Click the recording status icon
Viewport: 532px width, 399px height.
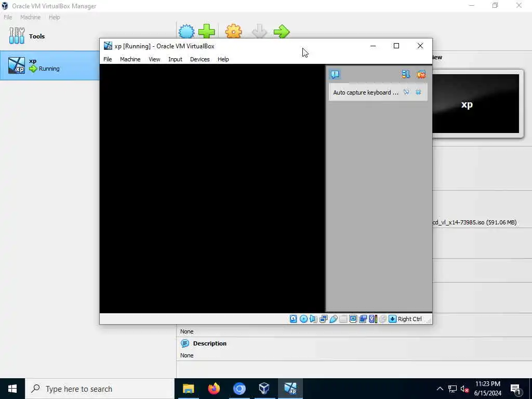pyautogui.click(x=363, y=319)
